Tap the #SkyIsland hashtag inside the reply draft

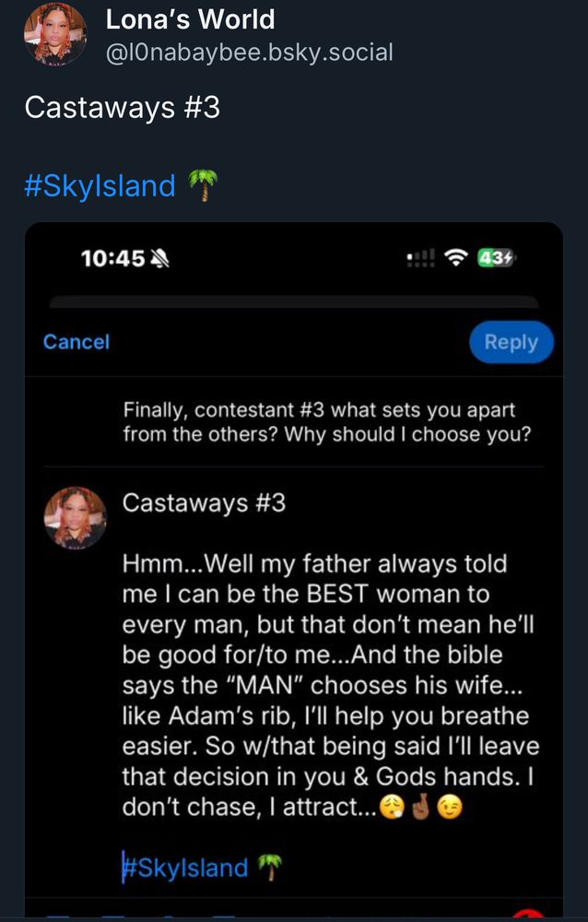[x=185, y=868]
